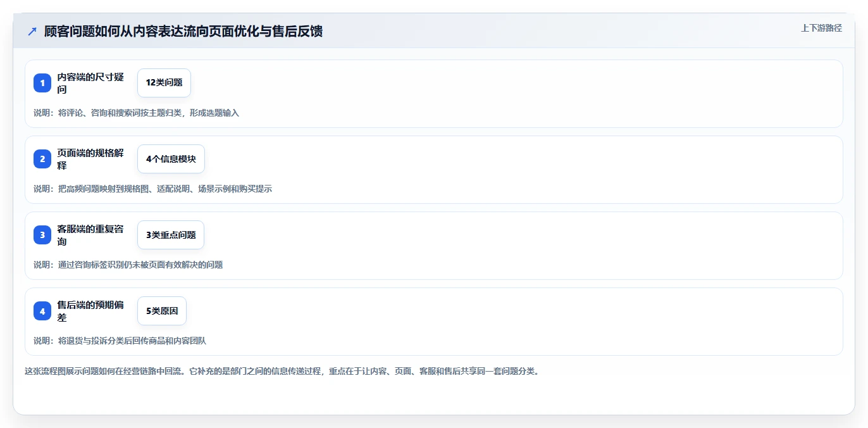Image resolution: width=868 pixels, height=428 pixels.
Task: Click step number badge 1
Action: tap(42, 83)
